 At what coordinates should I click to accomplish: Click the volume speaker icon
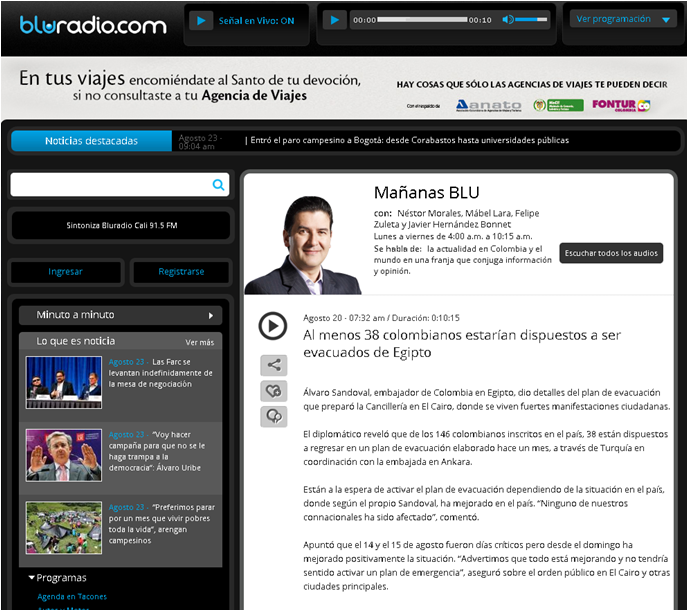point(508,19)
